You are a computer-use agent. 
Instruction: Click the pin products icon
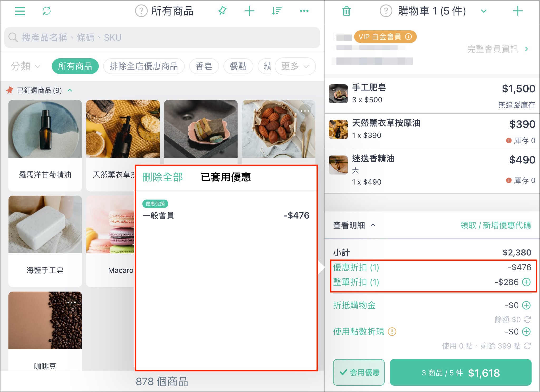(222, 11)
